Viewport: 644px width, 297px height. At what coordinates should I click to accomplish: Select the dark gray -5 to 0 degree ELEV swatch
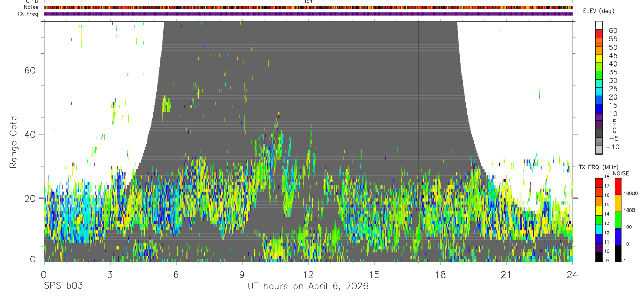599,133
